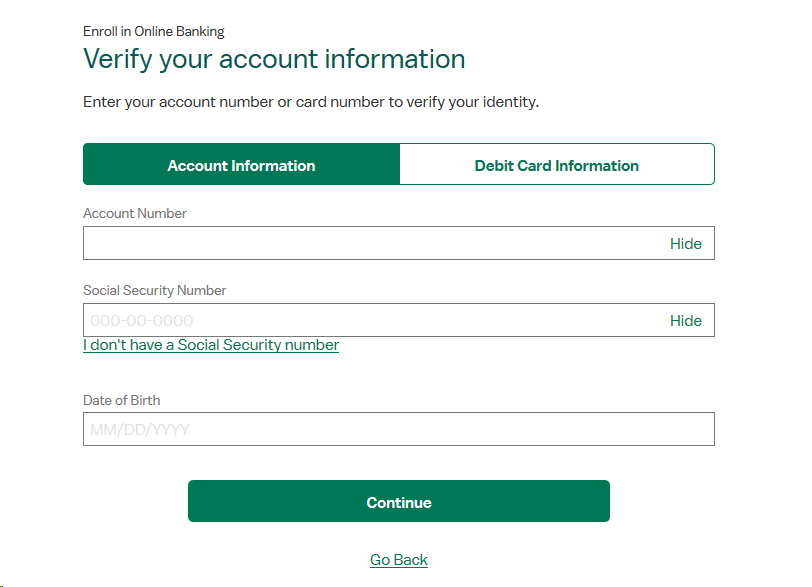812x587 pixels.
Task: Switch to the Account Information tab
Action: click(x=241, y=164)
